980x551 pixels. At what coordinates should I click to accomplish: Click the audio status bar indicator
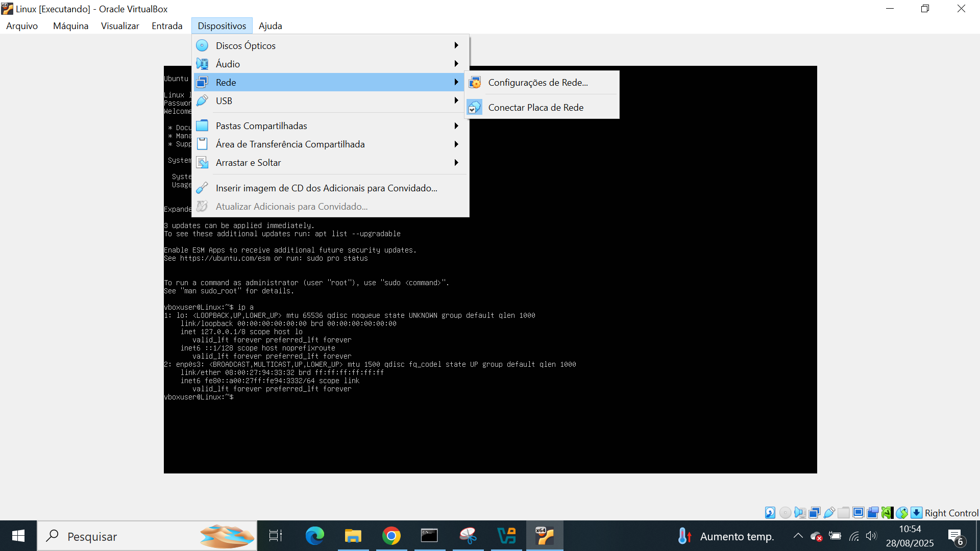click(800, 513)
